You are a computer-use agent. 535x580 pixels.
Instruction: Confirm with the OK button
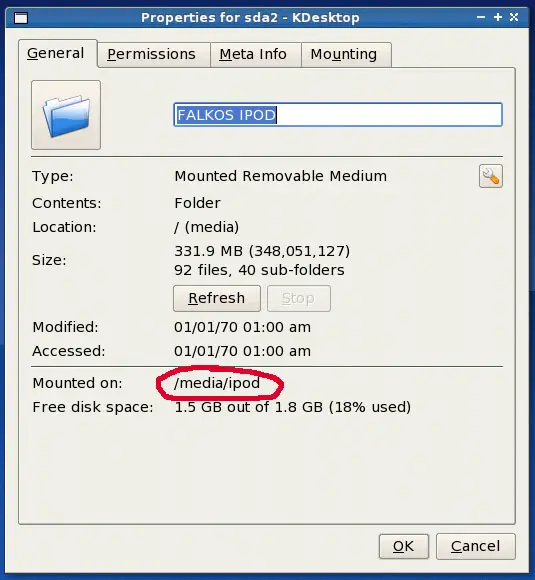pos(404,546)
